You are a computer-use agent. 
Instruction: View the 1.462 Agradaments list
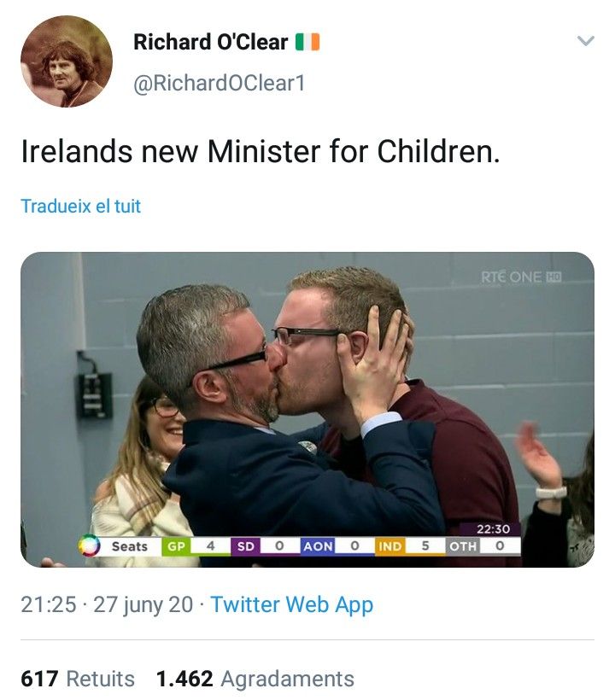[x=255, y=679]
